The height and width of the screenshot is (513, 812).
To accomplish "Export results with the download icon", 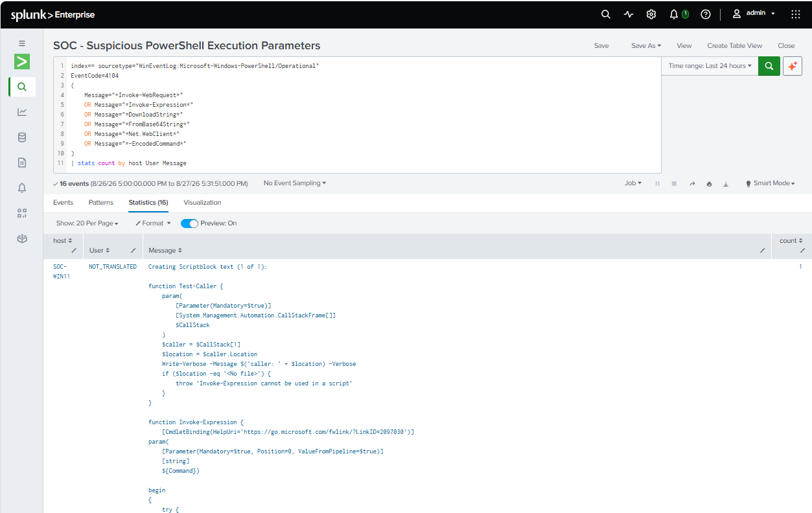I will pyautogui.click(x=726, y=184).
